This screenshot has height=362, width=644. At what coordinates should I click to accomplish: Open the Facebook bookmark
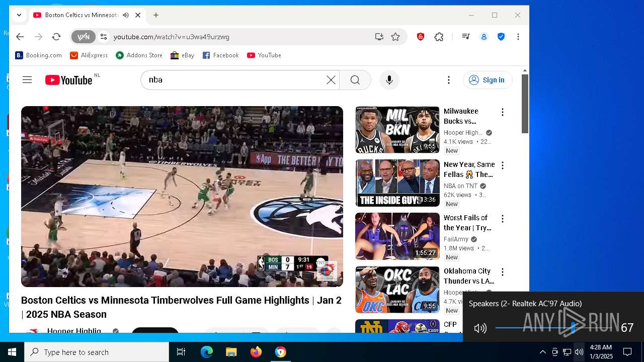[x=221, y=55]
